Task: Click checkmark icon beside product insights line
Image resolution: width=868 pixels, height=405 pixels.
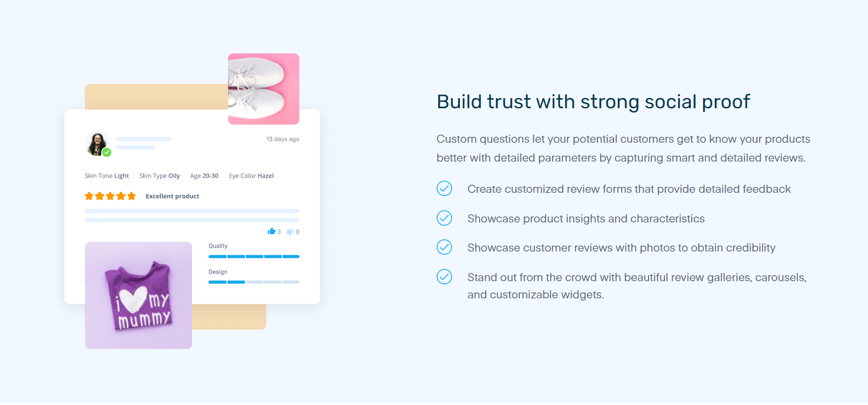Action: pos(444,218)
